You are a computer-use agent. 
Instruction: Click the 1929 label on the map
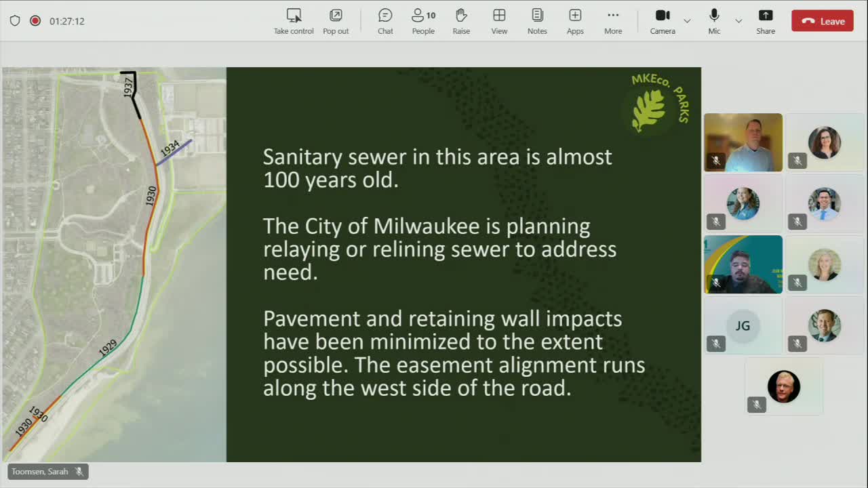[x=108, y=348]
